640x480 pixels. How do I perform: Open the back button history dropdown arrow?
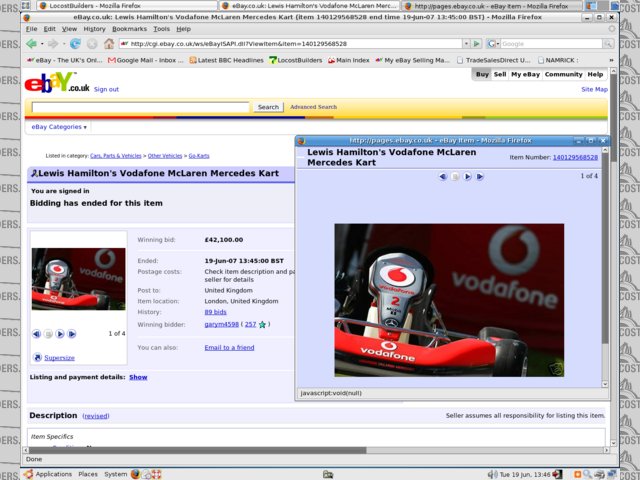coord(42,44)
